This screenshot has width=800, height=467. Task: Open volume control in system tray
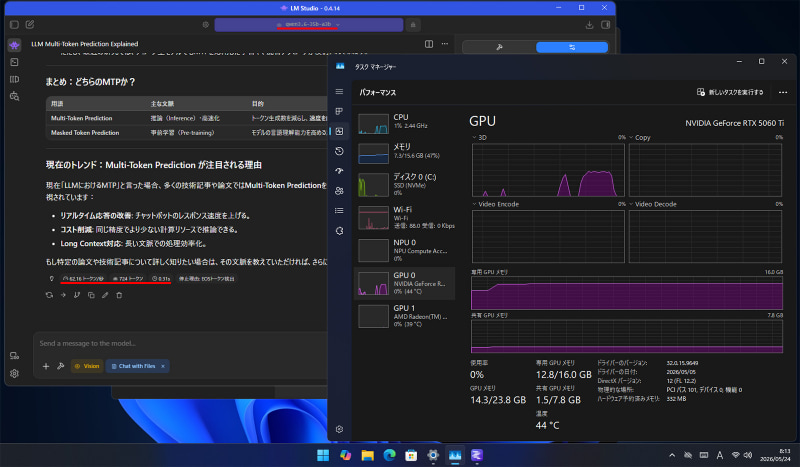748,455
